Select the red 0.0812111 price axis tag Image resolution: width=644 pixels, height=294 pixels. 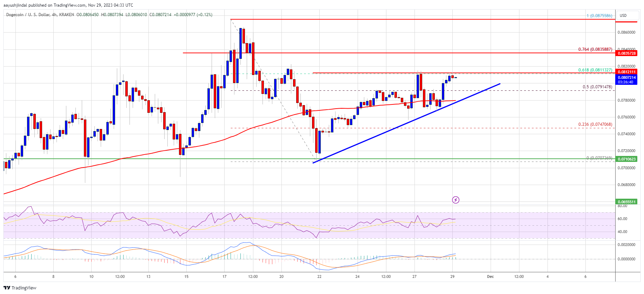coord(626,72)
